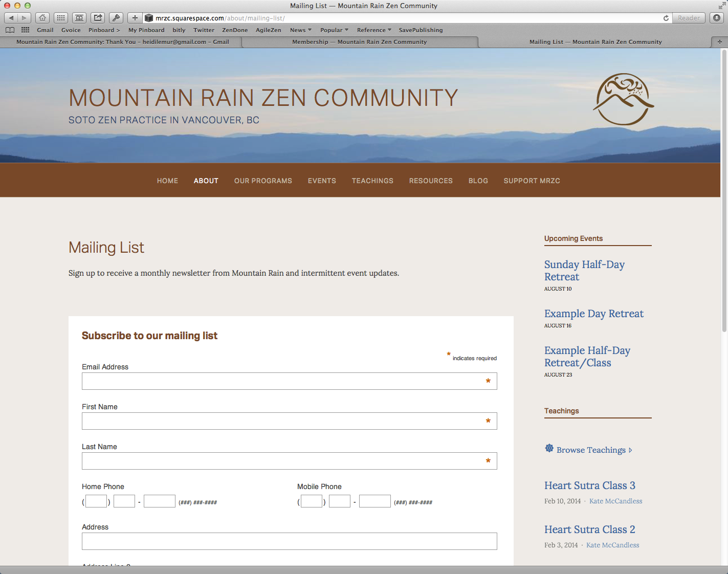This screenshot has width=728, height=574.
Task: Click the page vertical scrollbar thumb
Action: 724,190
